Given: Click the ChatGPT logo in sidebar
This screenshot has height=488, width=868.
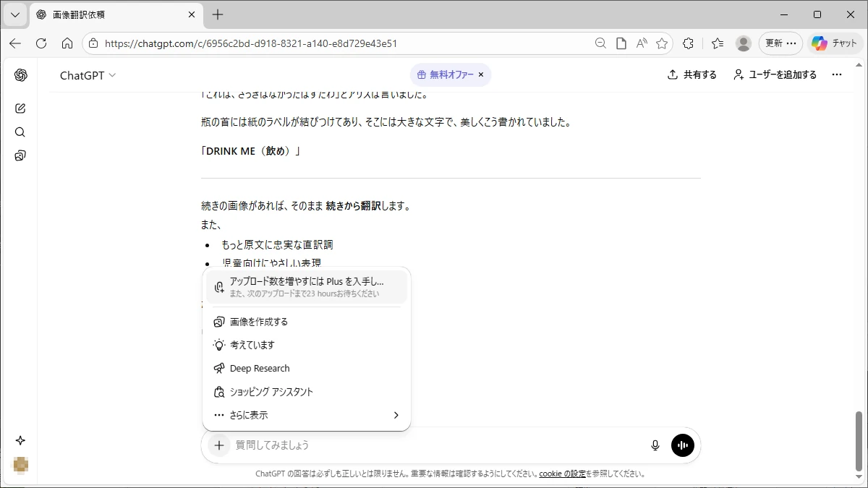Looking at the screenshot, I should pos(20,75).
